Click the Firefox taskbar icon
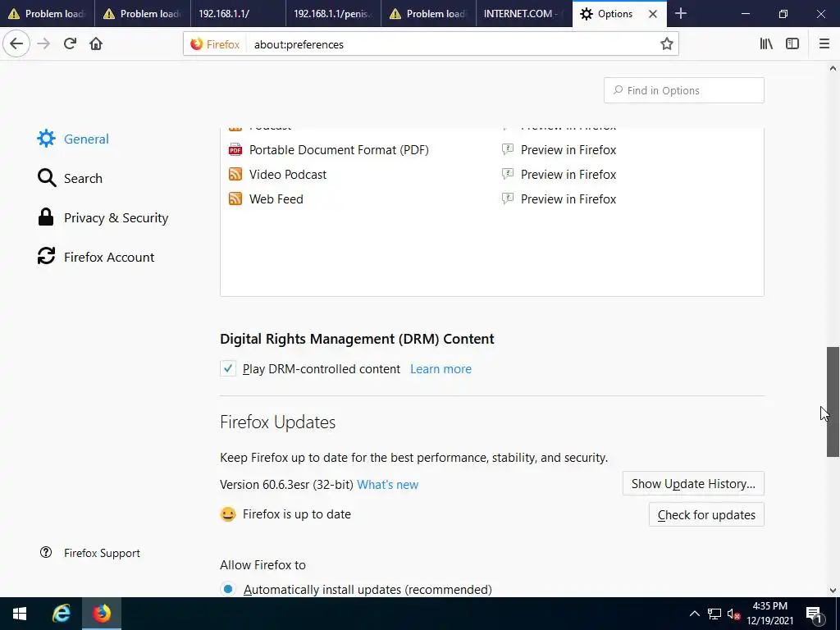The width and height of the screenshot is (840, 630). click(x=101, y=614)
